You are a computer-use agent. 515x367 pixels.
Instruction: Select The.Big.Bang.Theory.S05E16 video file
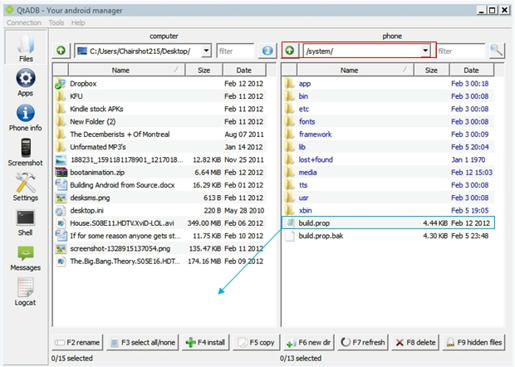(x=160, y=261)
